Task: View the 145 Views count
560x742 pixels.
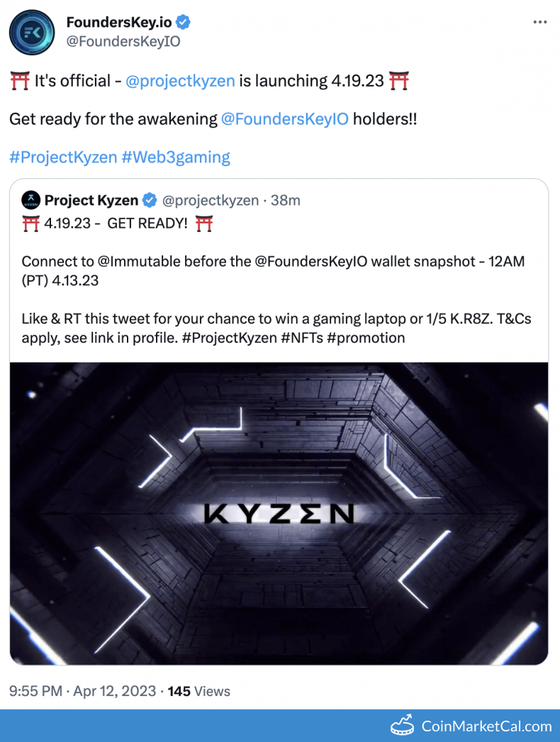Action: [x=198, y=691]
